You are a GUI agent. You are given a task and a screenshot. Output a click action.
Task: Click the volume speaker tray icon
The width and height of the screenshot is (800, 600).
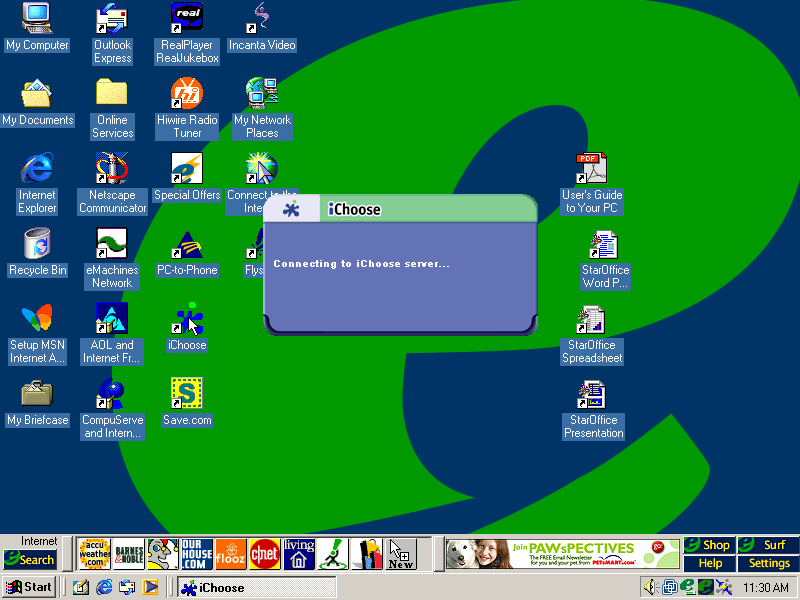[651, 587]
